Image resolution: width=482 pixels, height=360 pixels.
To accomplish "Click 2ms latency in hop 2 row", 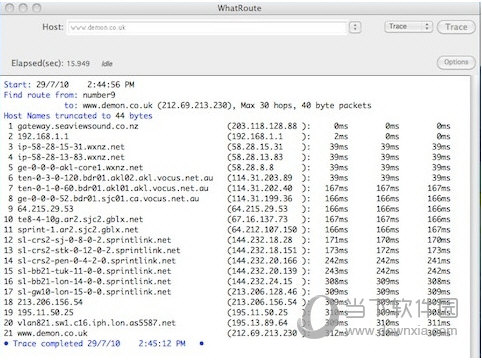I will pyautogui.click(x=341, y=136).
